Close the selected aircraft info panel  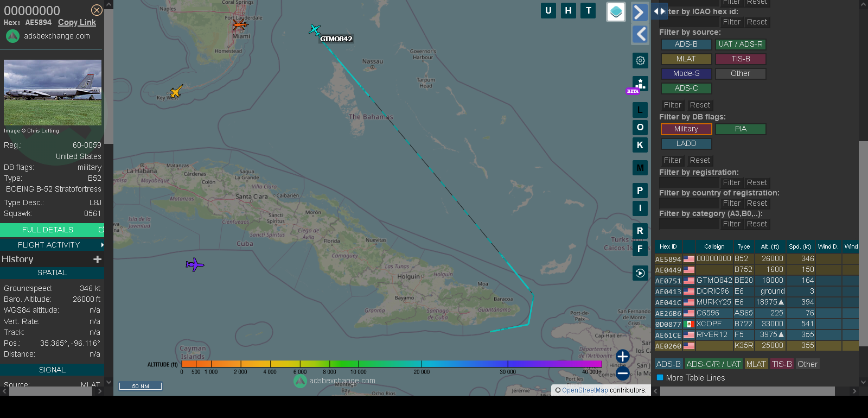97,10
